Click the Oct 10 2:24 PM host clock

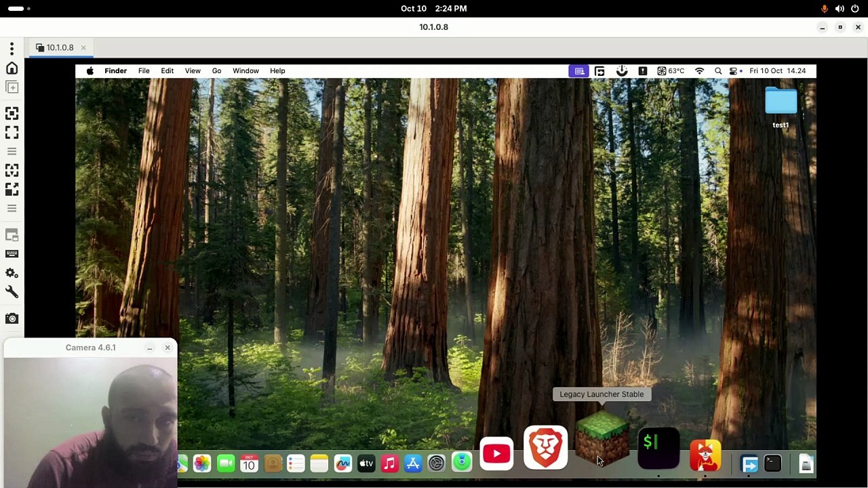click(433, 8)
